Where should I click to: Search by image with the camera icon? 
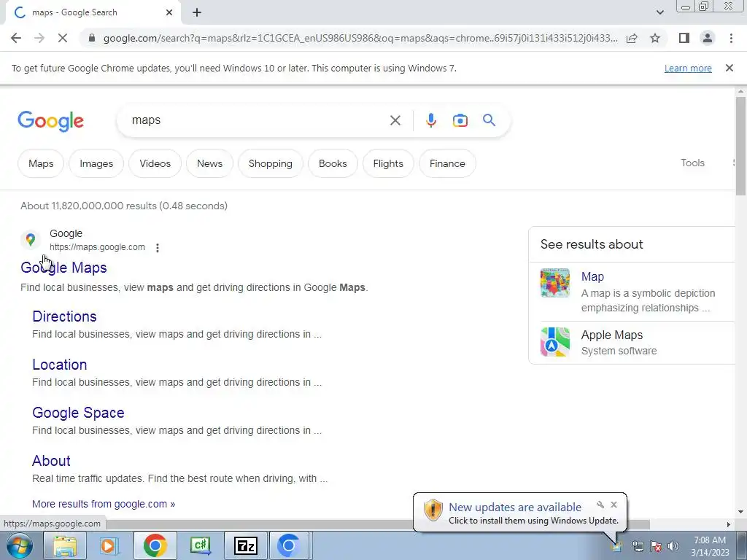click(x=460, y=120)
